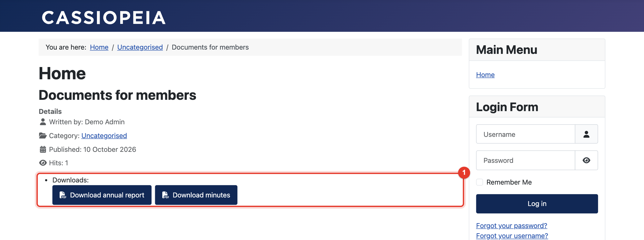Click the folder icon next to Category

43,135
